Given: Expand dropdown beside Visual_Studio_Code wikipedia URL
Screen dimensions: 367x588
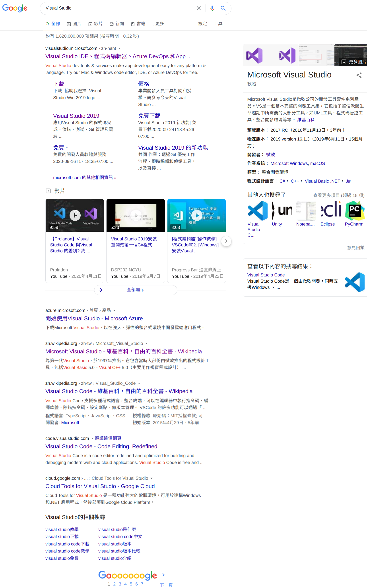Looking at the screenshot, I should click(x=139, y=383).
